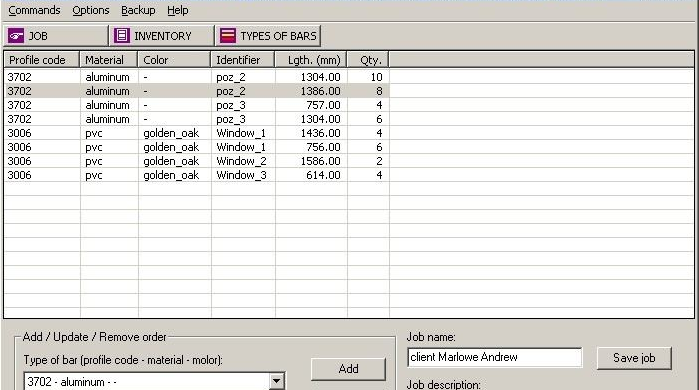Click the Job name input field
Screen dimensions: 699x390
[494, 357]
